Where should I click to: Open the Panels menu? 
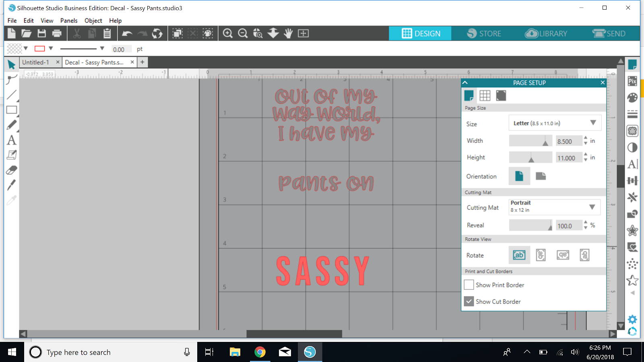click(x=69, y=21)
